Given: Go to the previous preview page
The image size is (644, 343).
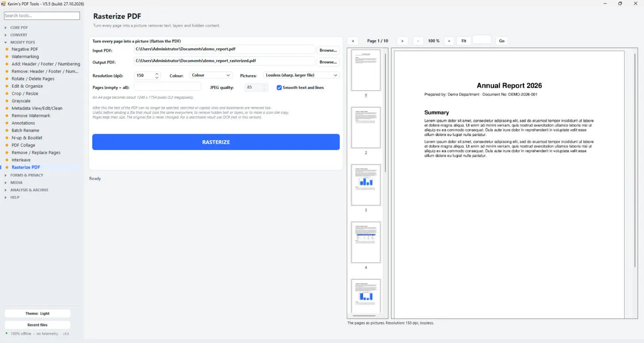Looking at the screenshot, I should pyautogui.click(x=353, y=41).
